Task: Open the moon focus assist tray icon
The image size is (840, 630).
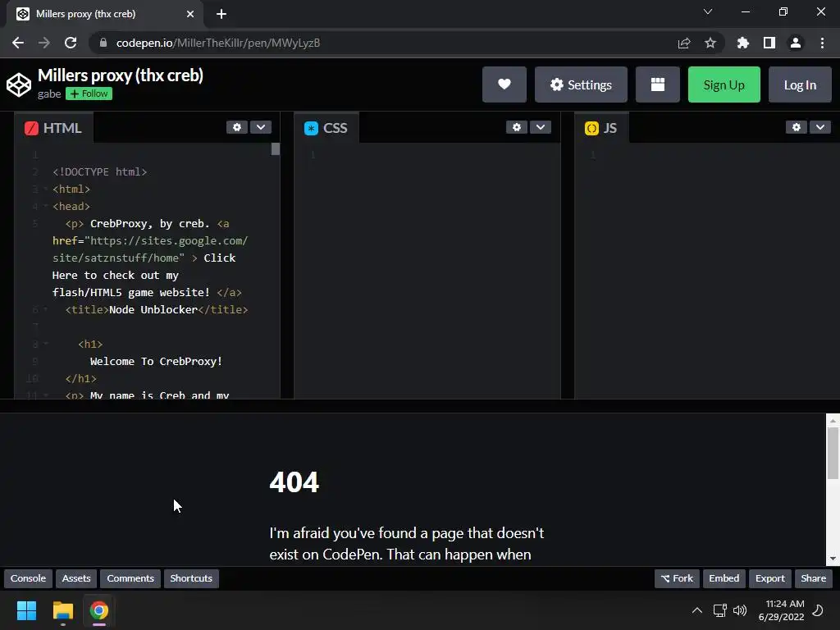Action: coord(818,610)
